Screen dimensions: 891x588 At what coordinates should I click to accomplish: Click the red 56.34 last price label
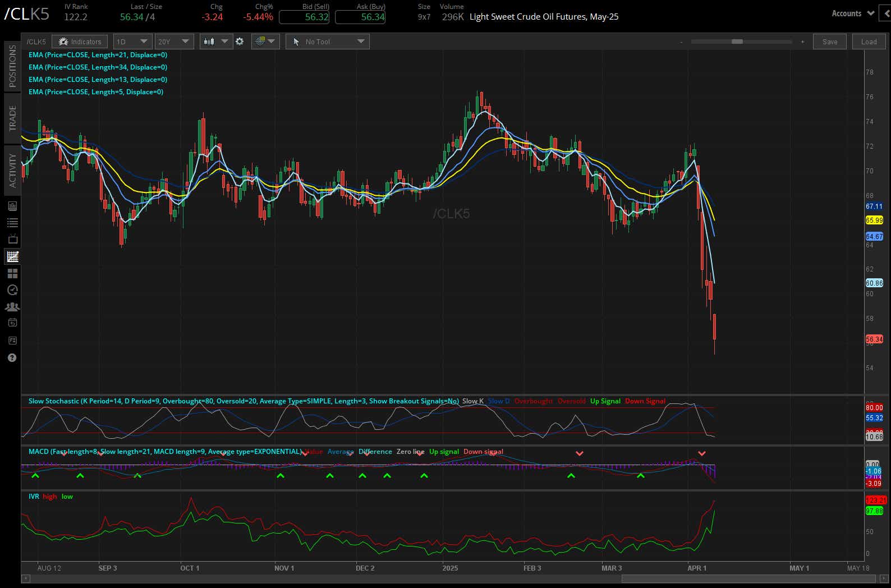874,339
